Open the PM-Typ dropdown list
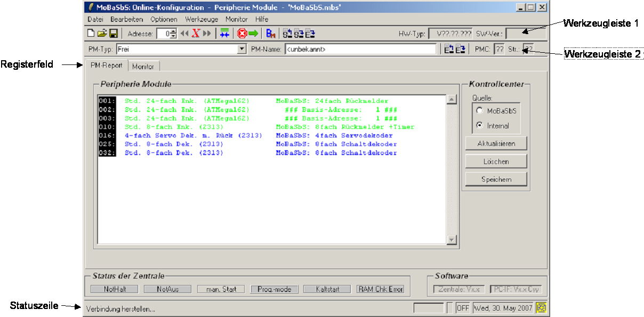This screenshot has height=317, width=644. click(x=241, y=49)
